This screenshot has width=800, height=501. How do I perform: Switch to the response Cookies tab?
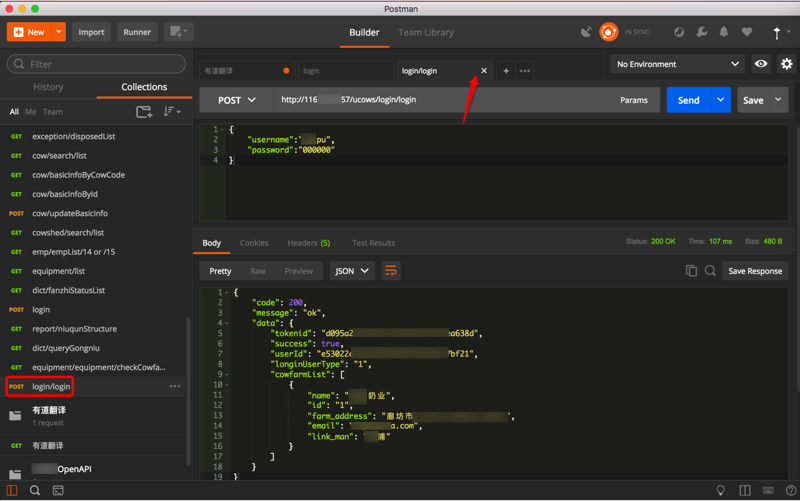[x=254, y=243]
